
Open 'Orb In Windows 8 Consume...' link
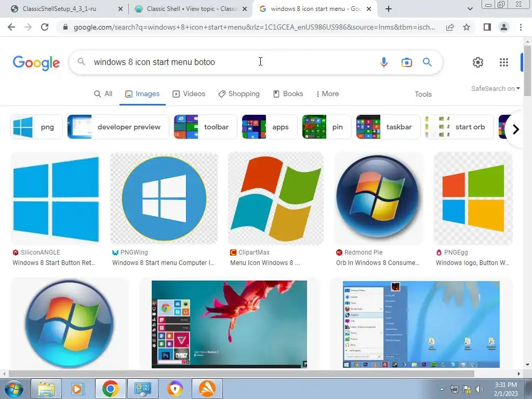[378, 262]
